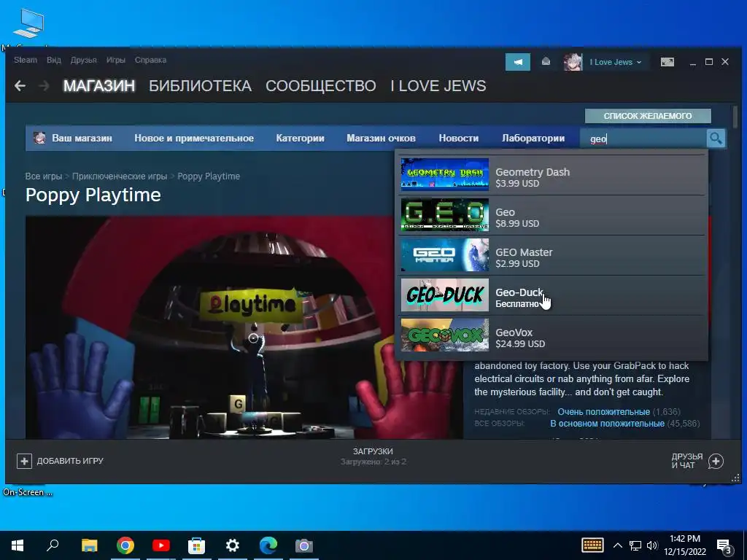747x560 pixels.
Task: Select the computer desktop icon
Action: click(28, 24)
